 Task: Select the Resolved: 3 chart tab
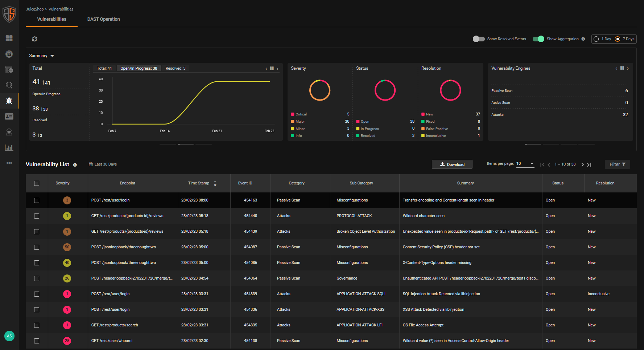tap(176, 68)
